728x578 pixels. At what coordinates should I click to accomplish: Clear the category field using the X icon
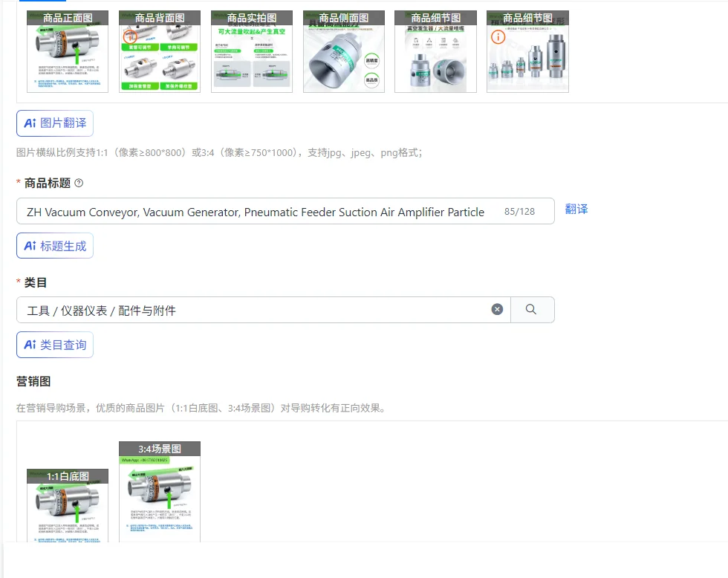coord(496,309)
